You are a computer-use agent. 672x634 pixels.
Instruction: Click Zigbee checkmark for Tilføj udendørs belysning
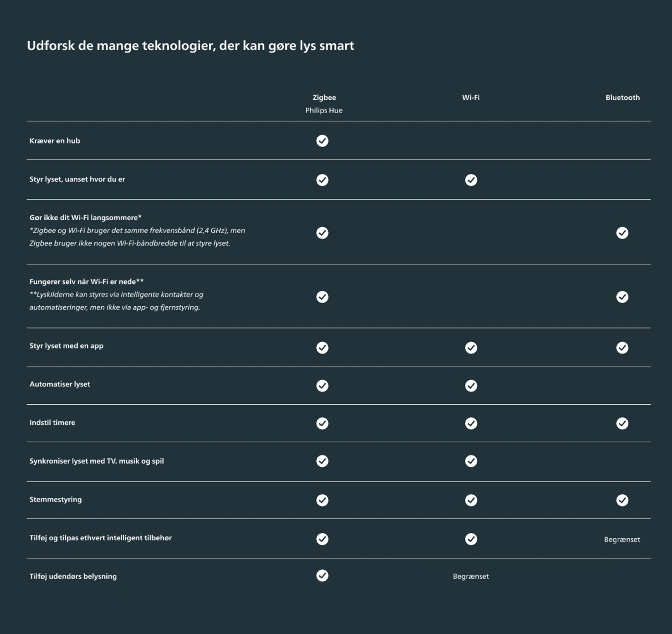322,576
